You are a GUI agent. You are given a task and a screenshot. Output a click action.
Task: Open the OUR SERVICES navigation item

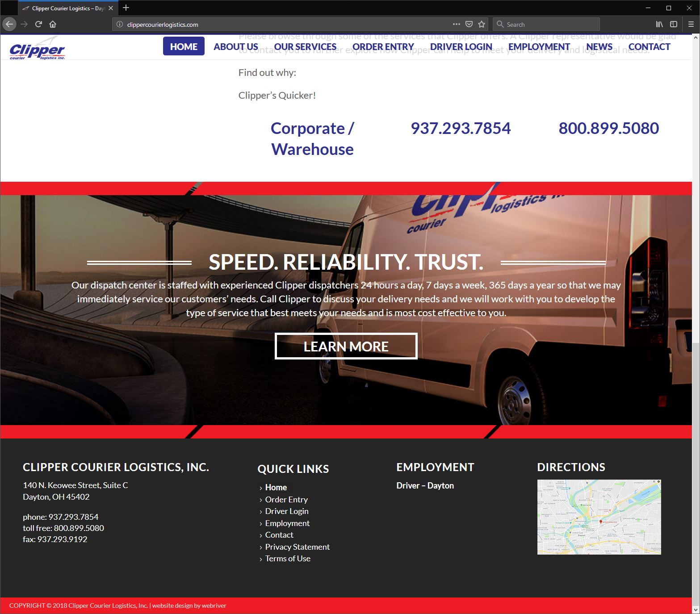point(305,46)
